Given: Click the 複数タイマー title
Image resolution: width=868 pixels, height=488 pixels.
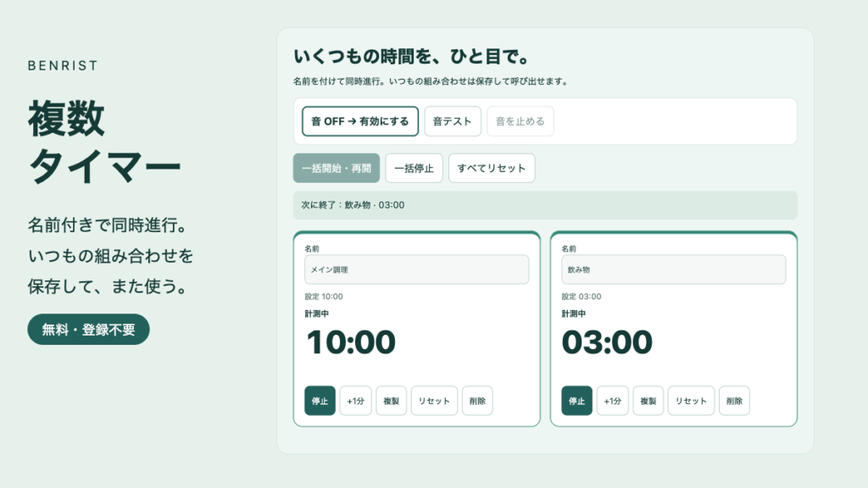Looking at the screenshot, I should pos(104,141).
